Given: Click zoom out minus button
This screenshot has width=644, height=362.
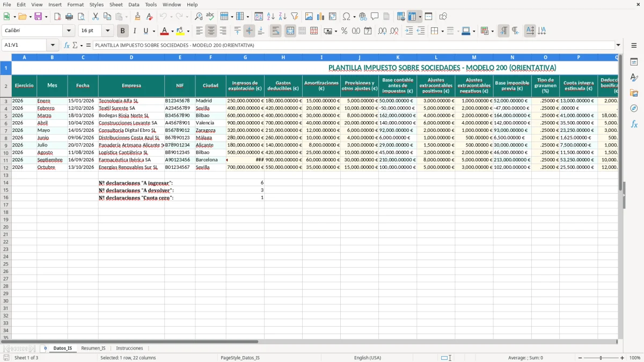Looking at the screenshot, I should pyautogui.click(x=580, y=358).
